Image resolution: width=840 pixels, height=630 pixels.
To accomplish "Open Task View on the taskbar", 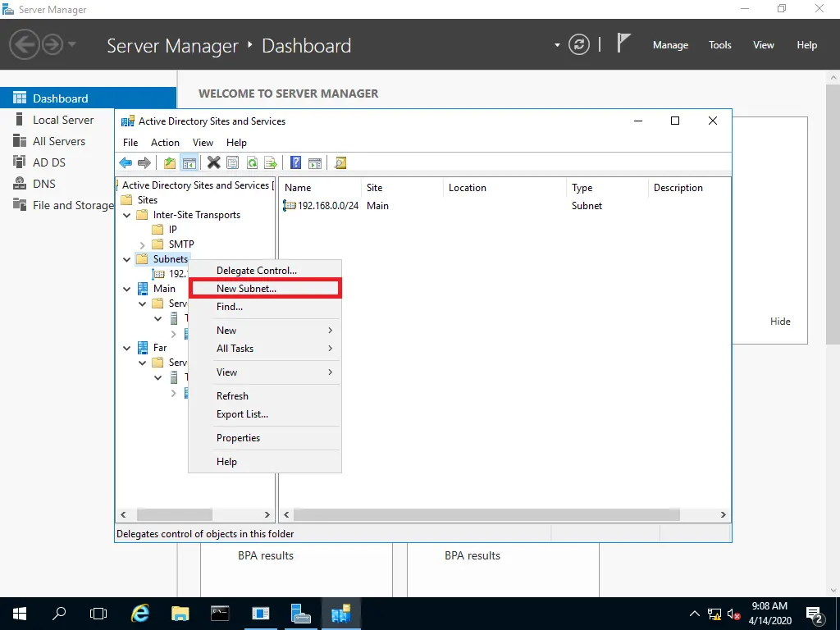I will click(x=98, y=614).
